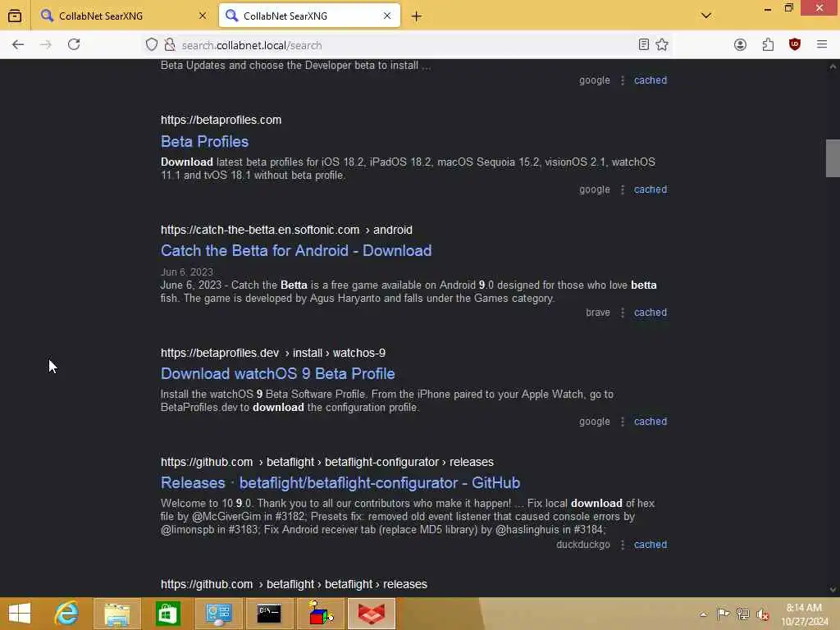
Task: Open the uBlock Origin extension icon
Action: (x=794, y=45)
